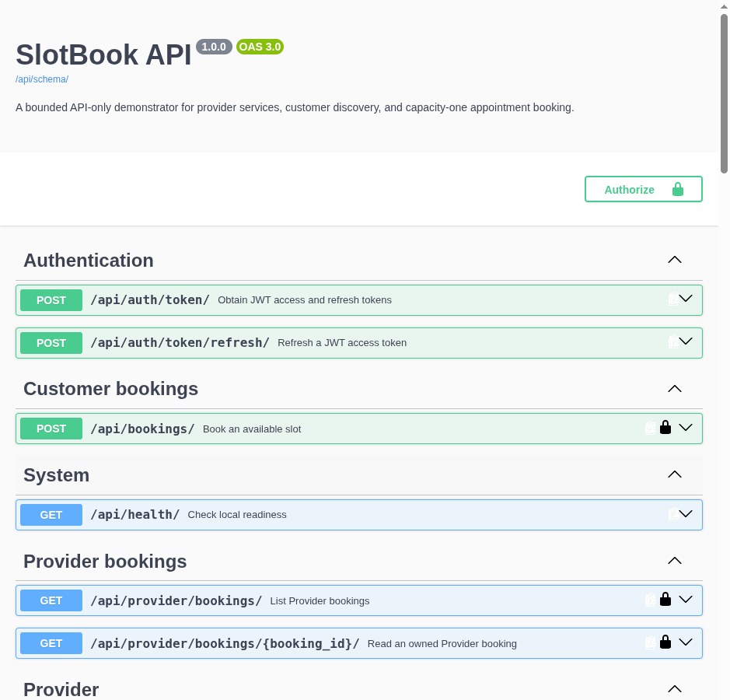Expand the Obtain JWT tokens endpoint chevron
730x700 pixels.
coord(686,298)
